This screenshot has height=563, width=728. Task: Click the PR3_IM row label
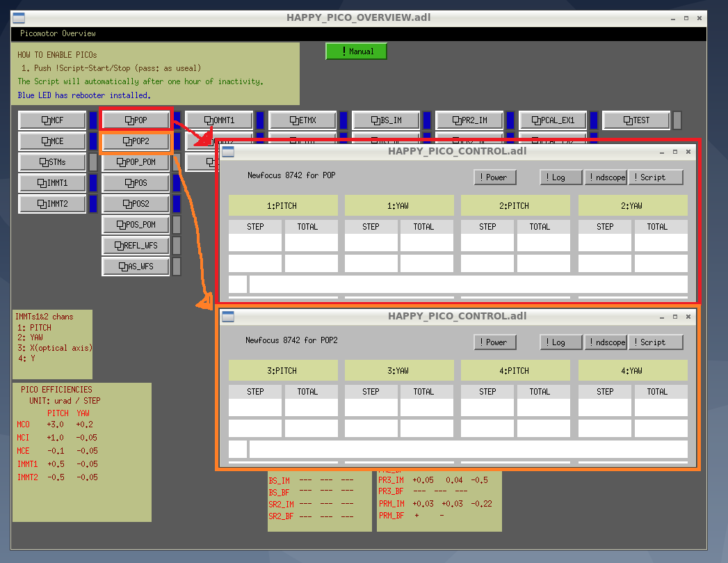coord(391,480)
